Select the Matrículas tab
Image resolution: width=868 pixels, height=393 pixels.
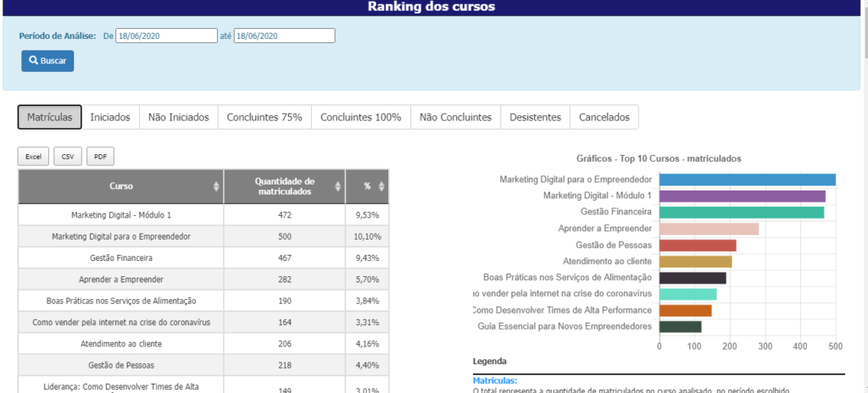pos(50,117)
